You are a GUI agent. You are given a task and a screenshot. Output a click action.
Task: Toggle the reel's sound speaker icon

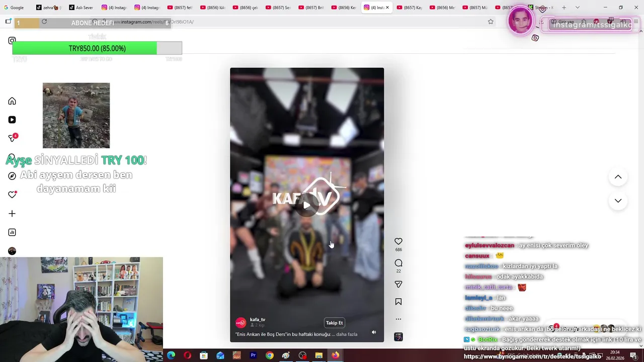click(x=374, y=332)
